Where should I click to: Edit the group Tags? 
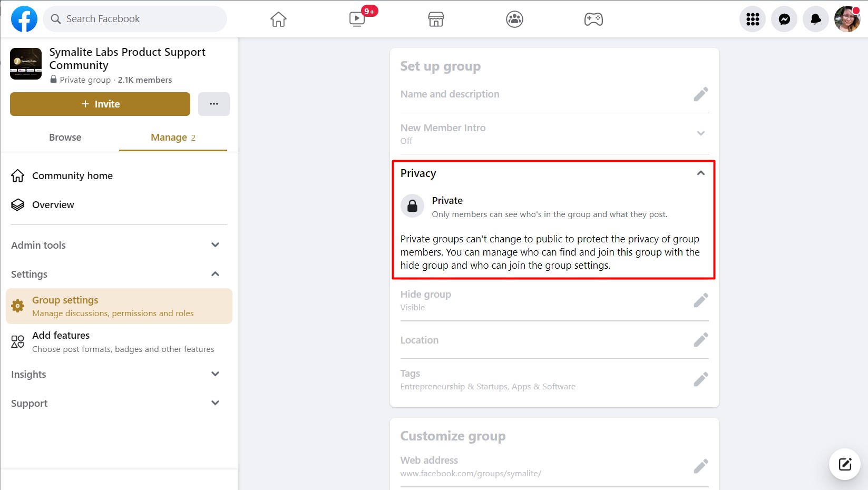coord(701,379)
